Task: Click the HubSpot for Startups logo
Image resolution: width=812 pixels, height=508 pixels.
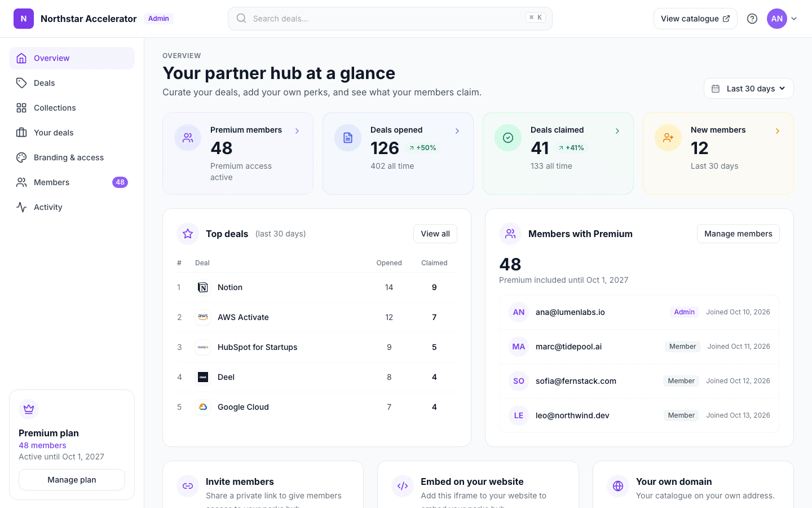Action: [x=203, y=347]
